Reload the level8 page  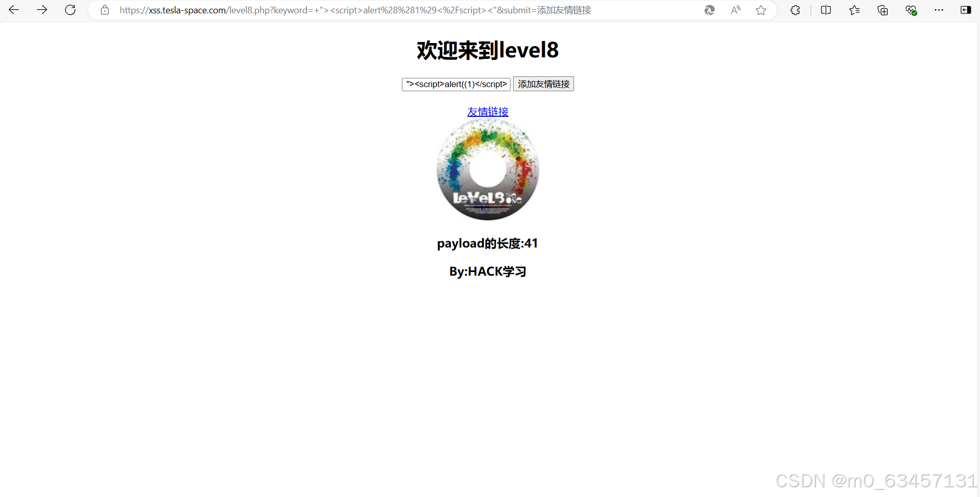point(70,10)
